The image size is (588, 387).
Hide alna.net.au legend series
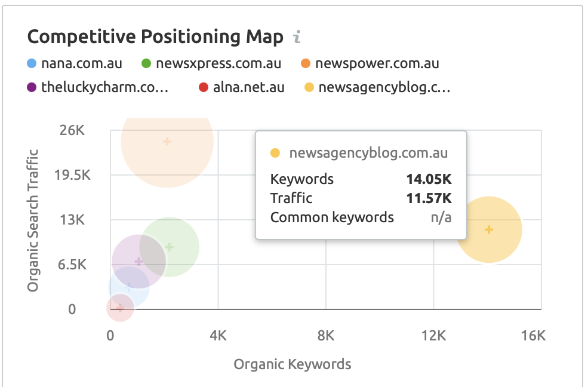pos(248,88)
